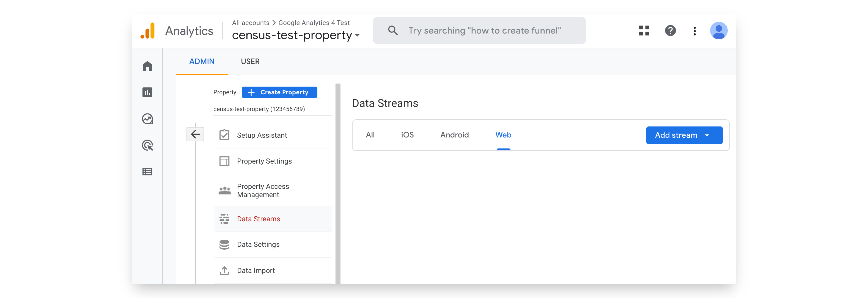Open the Google apps grid icon
The width and height of the screenshot is (868, 298).
tap(644, 31)
